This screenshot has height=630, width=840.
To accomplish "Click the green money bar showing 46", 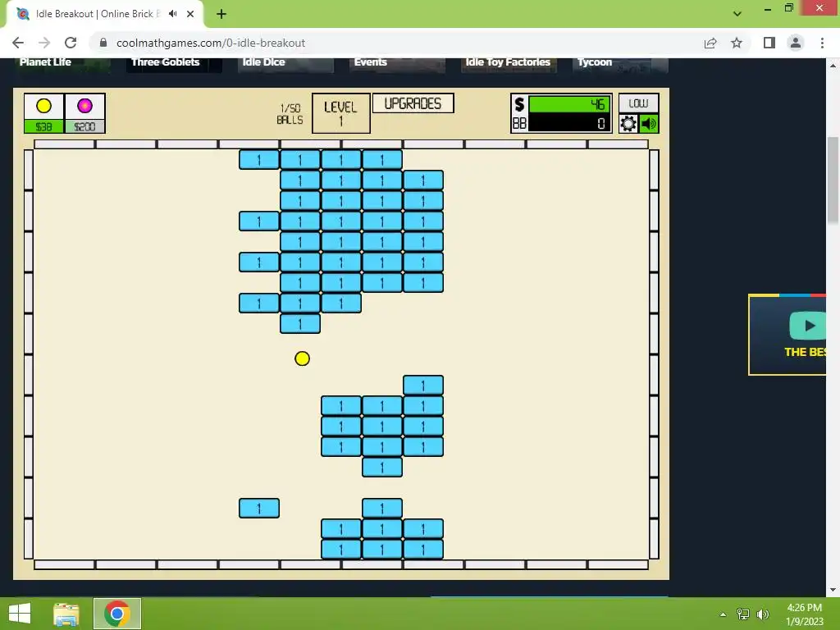I will tap(569, 104).
